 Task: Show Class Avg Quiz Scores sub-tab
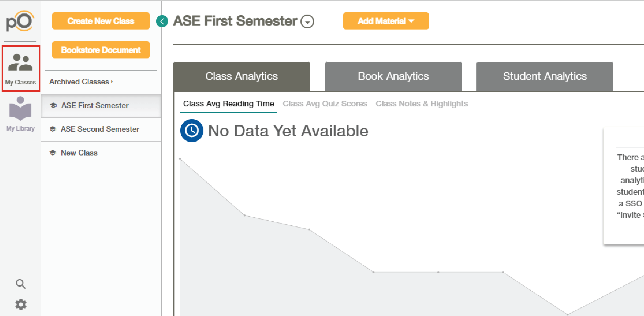coord(325,104)
